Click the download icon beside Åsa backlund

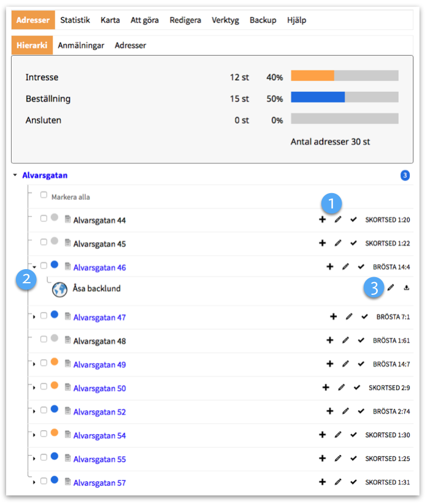pos(407,288)
